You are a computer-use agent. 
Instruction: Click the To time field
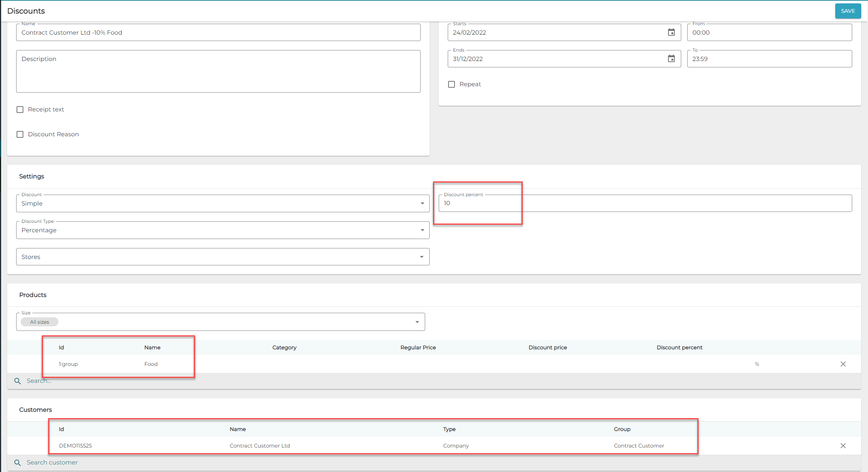pos(769,59)
